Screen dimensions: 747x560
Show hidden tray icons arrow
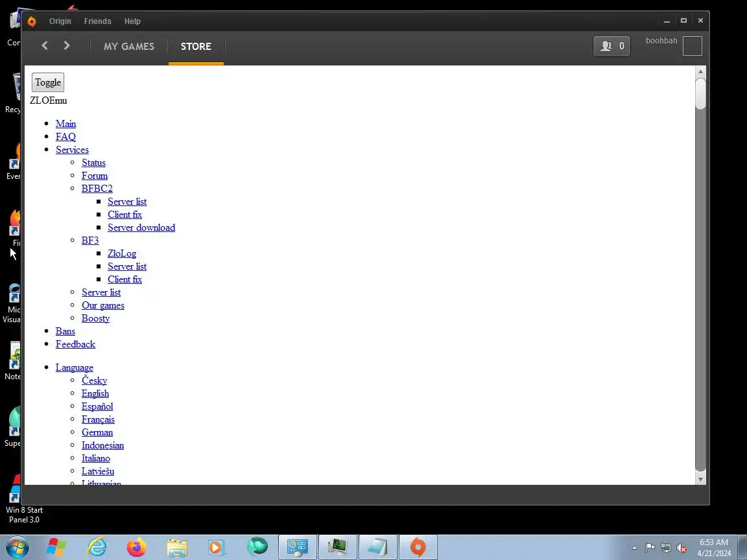[634, 548]
